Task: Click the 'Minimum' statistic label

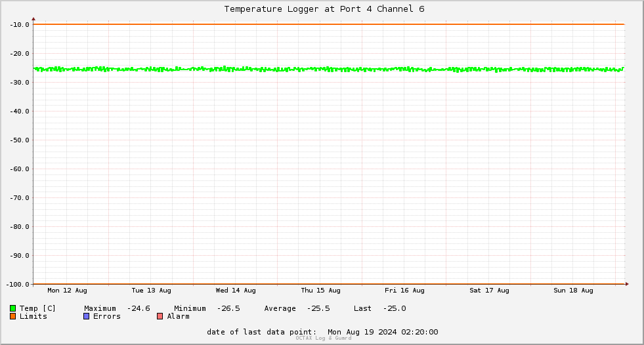Action: [190, 308]
